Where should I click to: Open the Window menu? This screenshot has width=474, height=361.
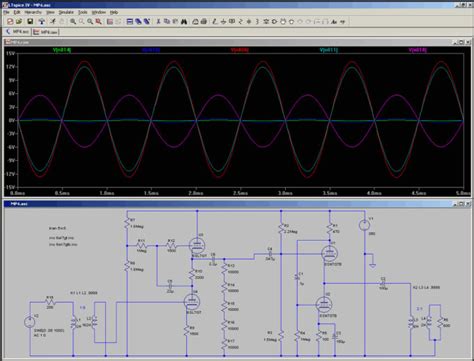(99, 12)
